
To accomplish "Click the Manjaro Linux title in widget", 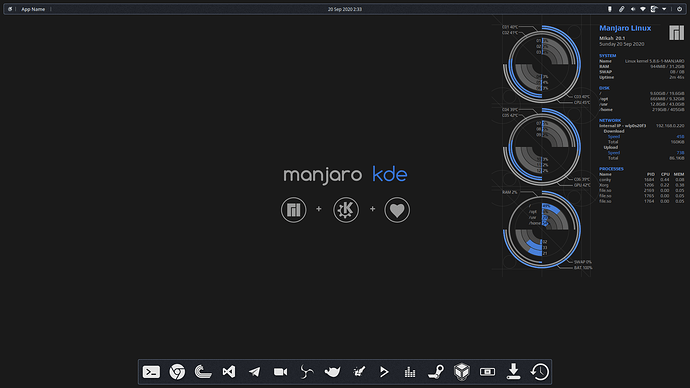I will pyautogui.click(x=625, y=28).
